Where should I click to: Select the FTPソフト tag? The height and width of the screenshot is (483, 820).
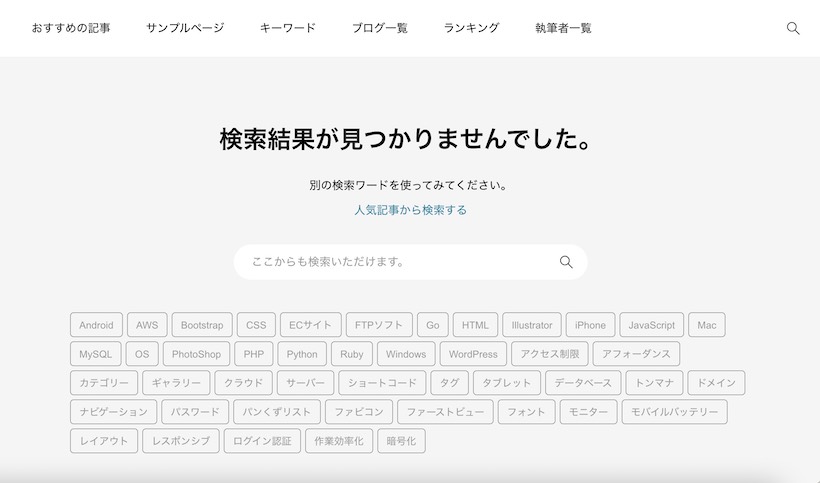[x=379, y=325]
